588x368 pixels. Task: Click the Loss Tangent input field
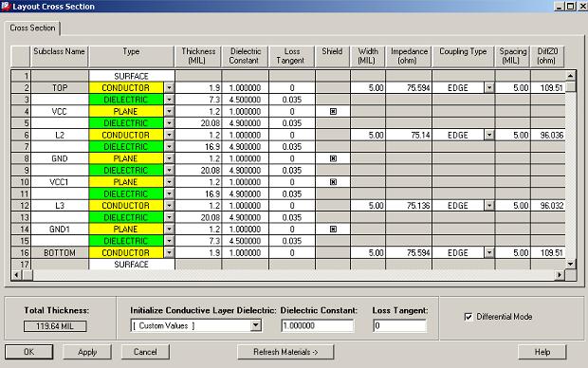(400, 325)
